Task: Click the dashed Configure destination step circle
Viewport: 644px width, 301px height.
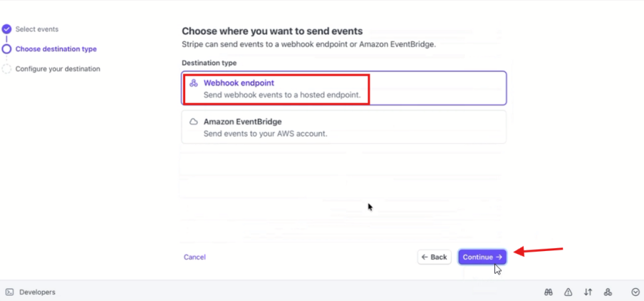Action: tap(7, 69)
